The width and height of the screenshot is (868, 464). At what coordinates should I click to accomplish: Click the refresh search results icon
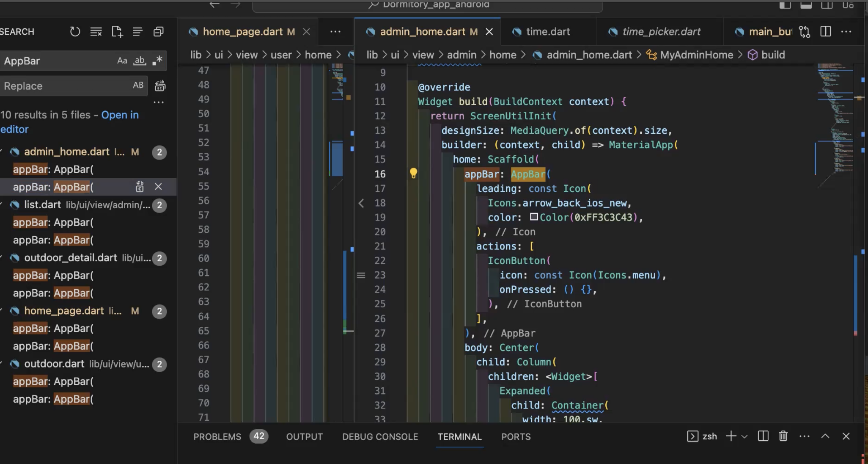75,32
